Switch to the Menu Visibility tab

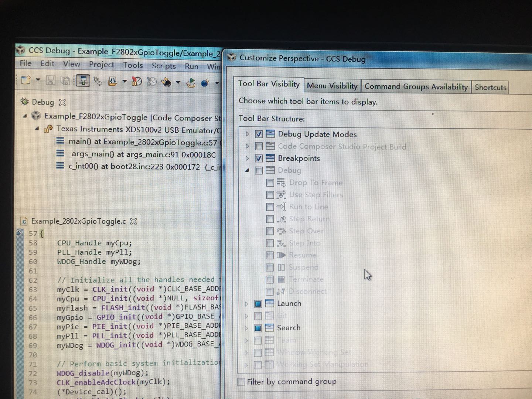332,86
